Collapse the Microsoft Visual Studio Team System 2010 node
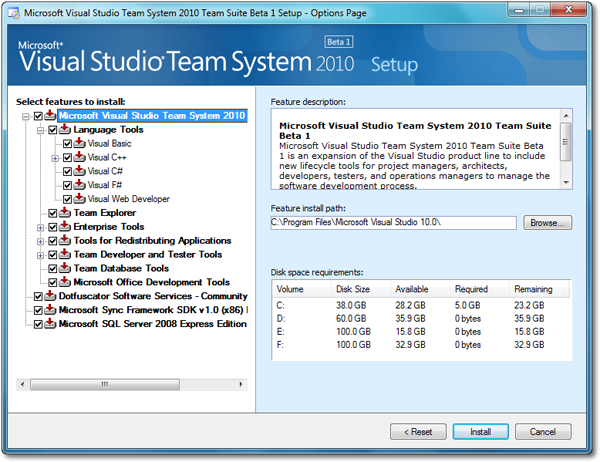This screenshot has width=600, height=462. point(26,117)
